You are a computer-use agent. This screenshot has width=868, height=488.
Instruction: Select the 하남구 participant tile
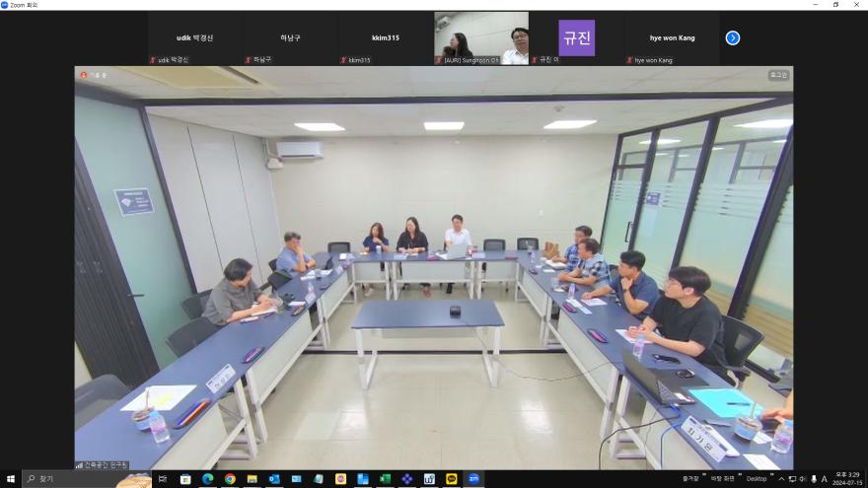290,38
